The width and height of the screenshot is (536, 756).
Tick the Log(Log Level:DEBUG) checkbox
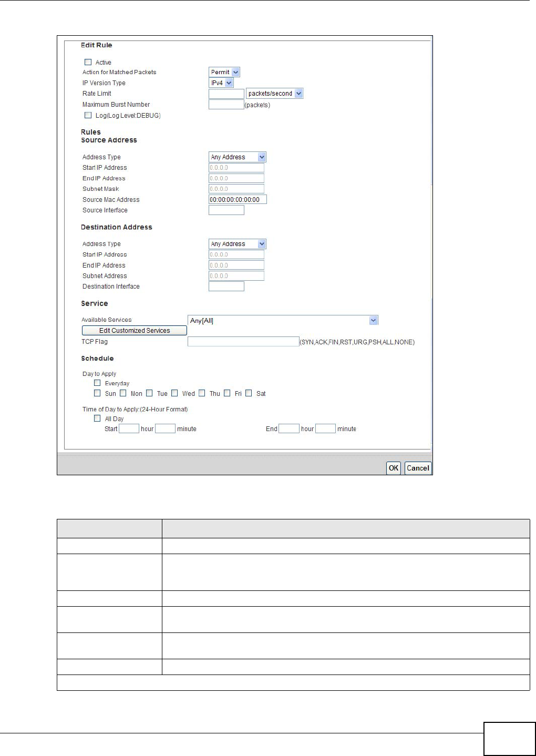pos(88,115)
